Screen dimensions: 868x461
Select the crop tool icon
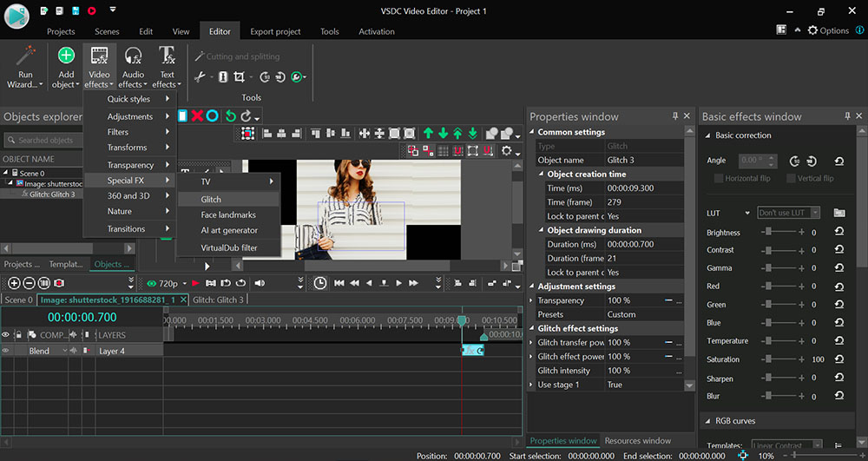240,77
